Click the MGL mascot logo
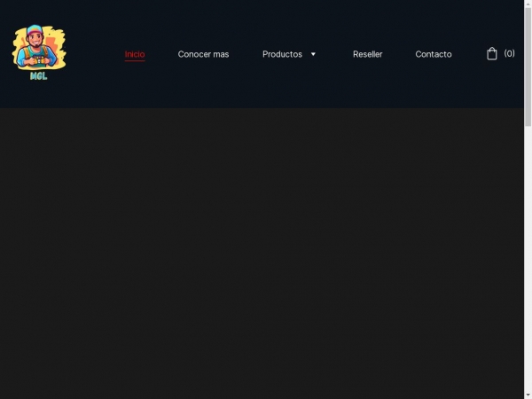This screenshot has width=532, height=399. [39, 53]
